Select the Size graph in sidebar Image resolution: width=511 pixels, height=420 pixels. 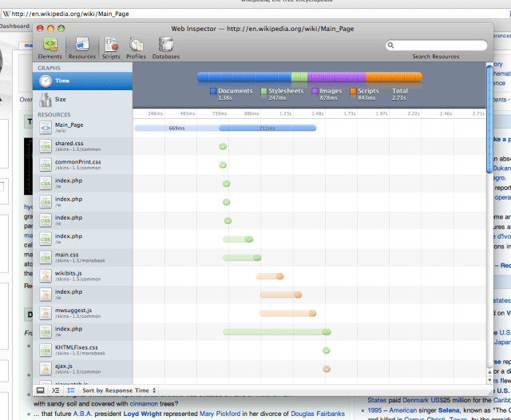tap(82, 99)
